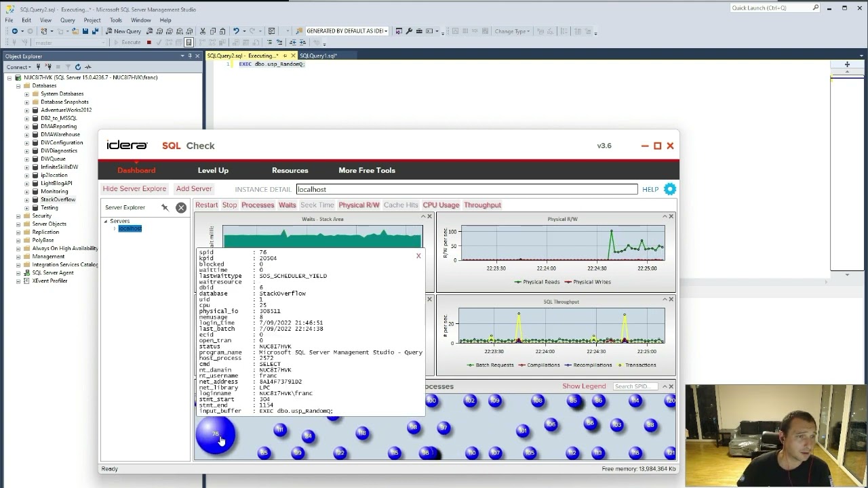Viewport: 868px width, 488px height.
Task: Collapse the Databases folder in Object Explorer
Action: pos(18,85)
